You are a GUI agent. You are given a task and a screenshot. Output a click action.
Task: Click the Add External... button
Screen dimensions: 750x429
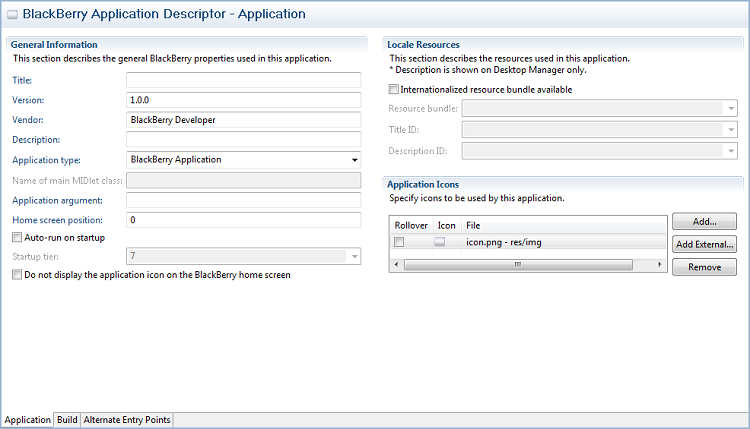click(x=704, y=244)
